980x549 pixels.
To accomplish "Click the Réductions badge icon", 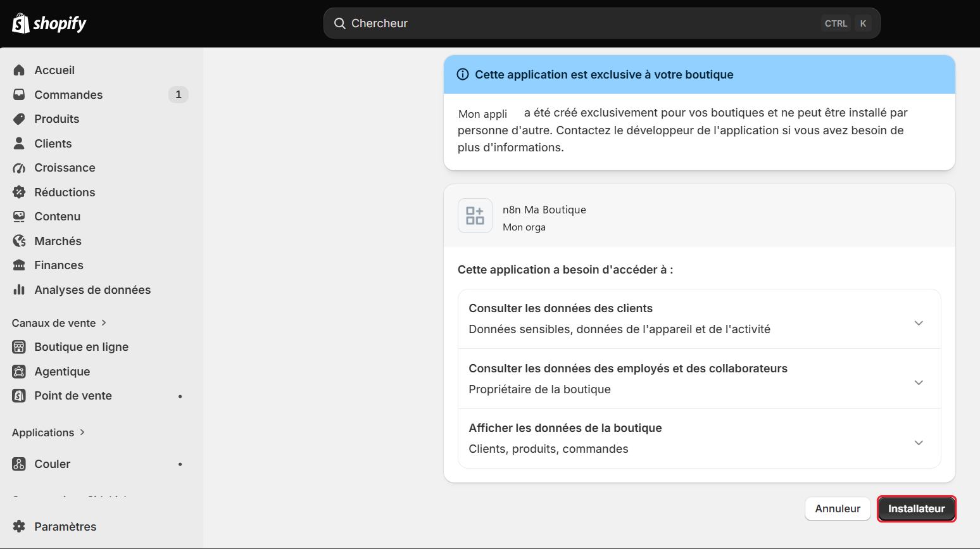I will [x=19, y=192].
